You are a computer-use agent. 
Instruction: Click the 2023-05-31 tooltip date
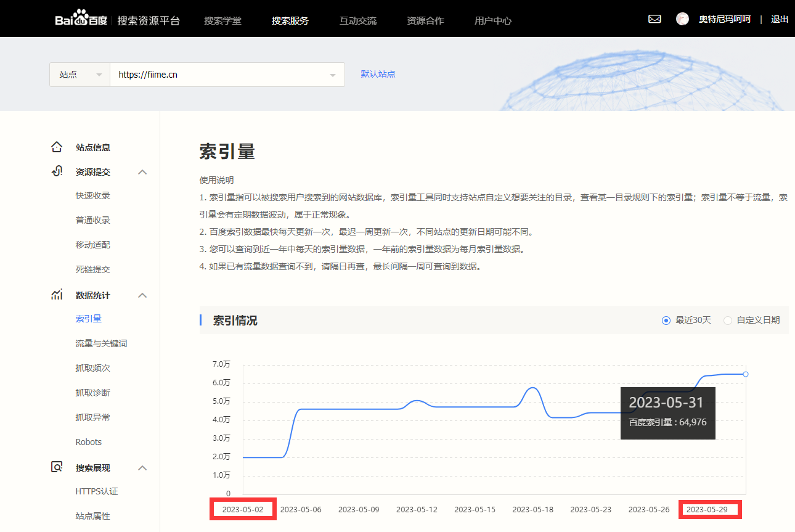[x=666, y=403]
